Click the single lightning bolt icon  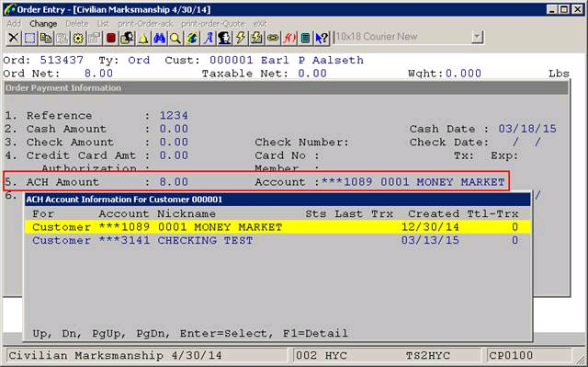pos(241,38)
